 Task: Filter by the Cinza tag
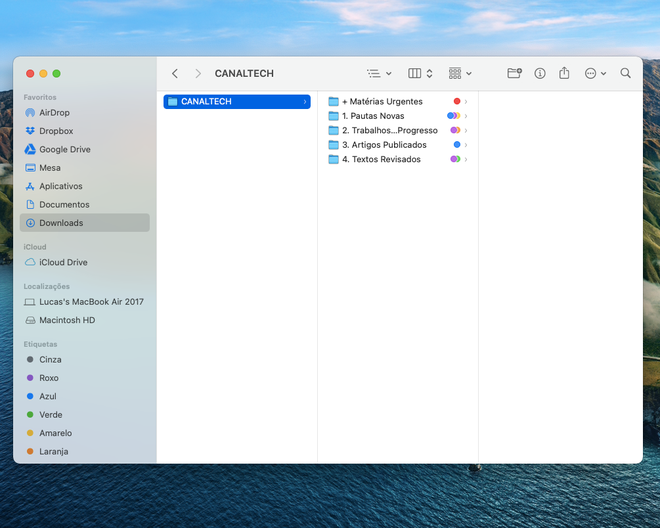point(85,360)
